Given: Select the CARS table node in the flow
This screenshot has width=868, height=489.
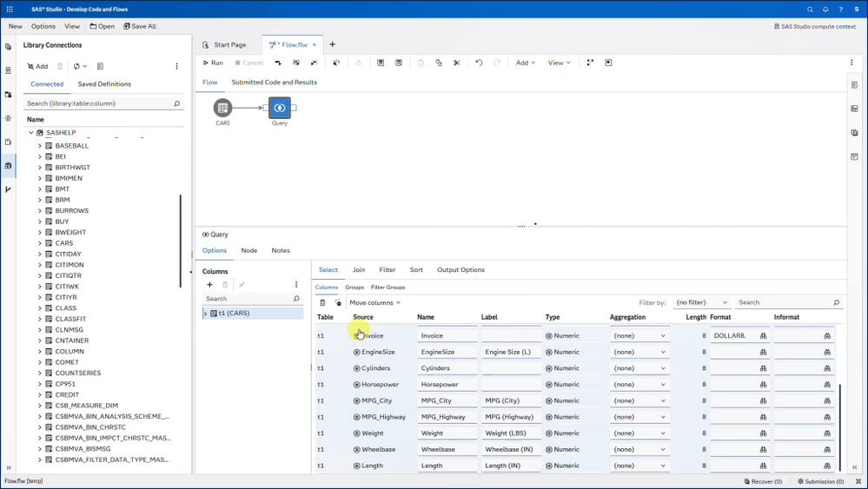Looking at the screenshot, I should coord(222,108).
